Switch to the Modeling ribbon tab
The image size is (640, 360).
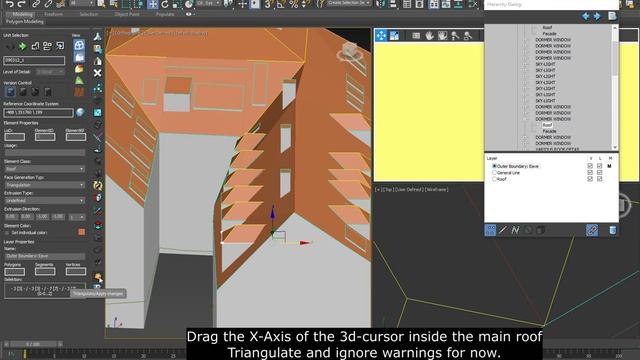pos(22,14)
